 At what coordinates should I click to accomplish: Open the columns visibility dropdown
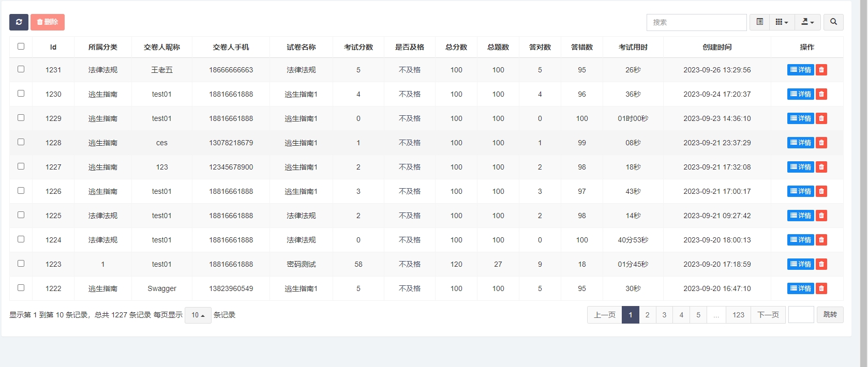[x=782, y=22]
